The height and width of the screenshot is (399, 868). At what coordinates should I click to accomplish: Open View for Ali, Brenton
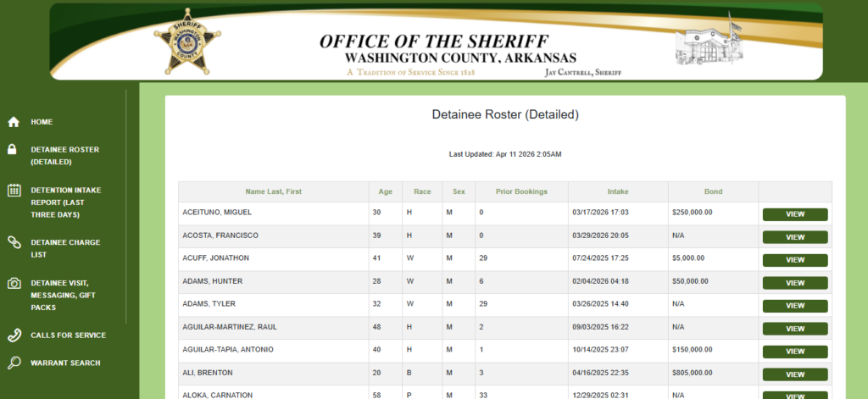(x=794, y=374)
